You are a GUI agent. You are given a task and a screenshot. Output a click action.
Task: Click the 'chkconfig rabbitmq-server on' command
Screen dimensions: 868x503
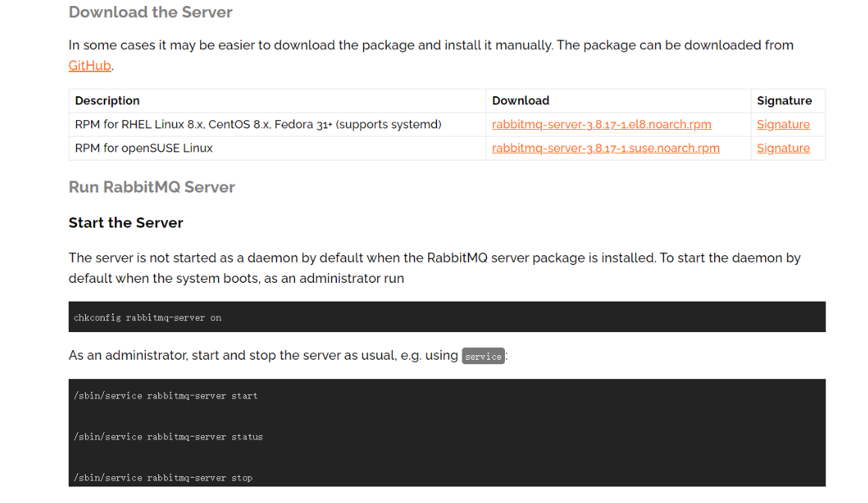[147, 318]
